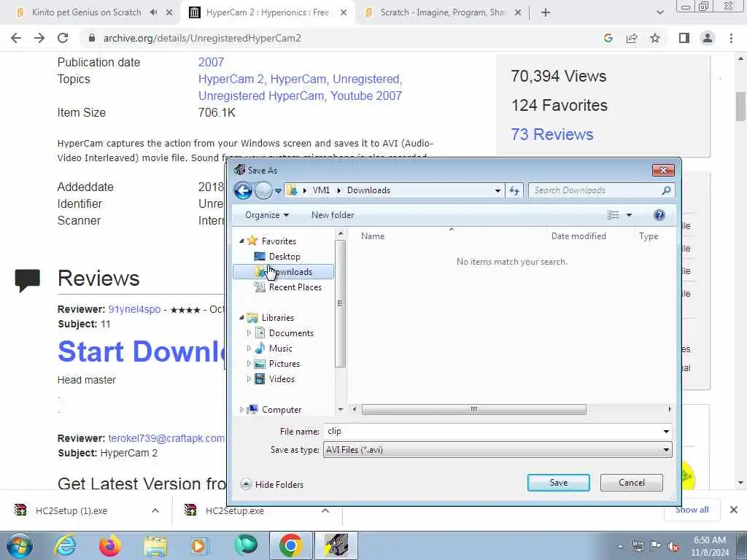Mute the Kinito pet tab audio icon
The width and height of the screenshot is (747, 560).
[x=153, y=12]
